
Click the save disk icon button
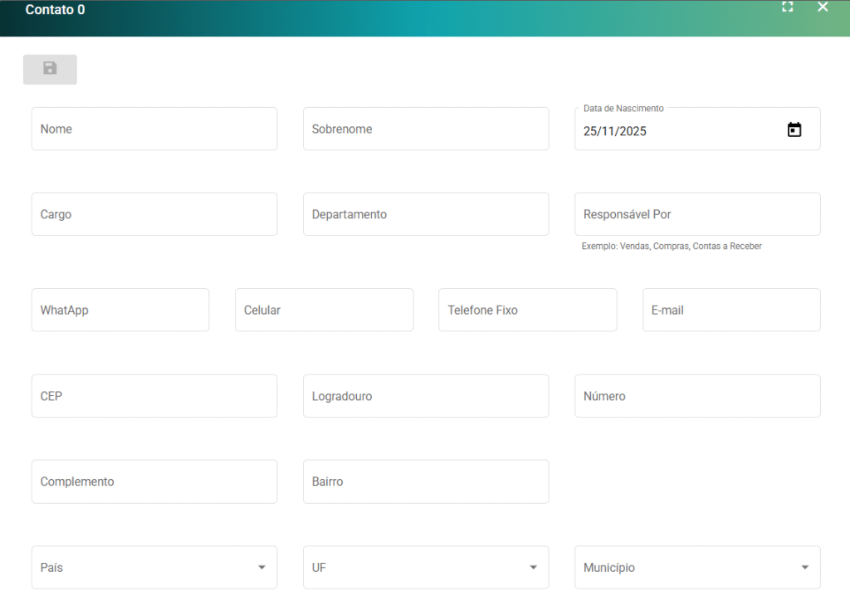(x=50, y=69)
